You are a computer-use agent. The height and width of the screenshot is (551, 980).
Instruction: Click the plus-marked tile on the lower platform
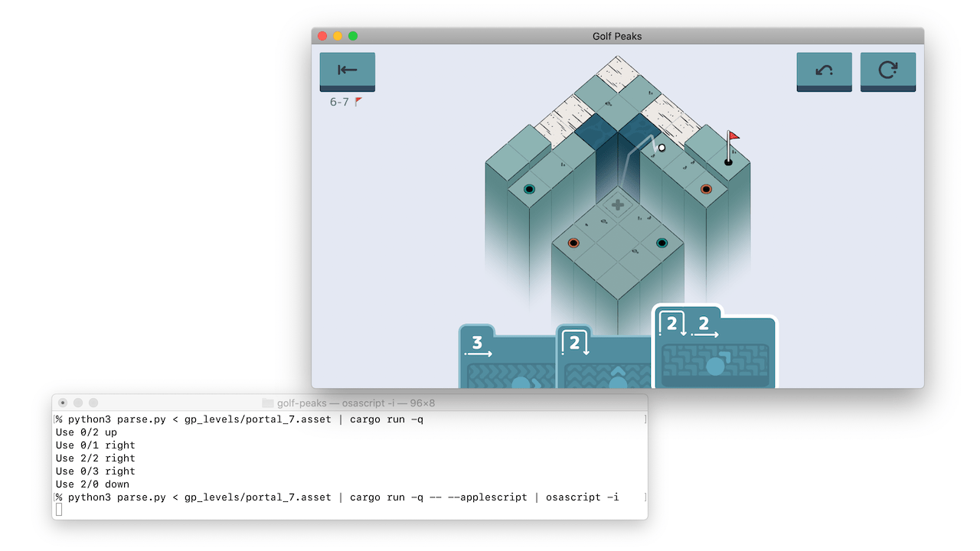point(618,205)
